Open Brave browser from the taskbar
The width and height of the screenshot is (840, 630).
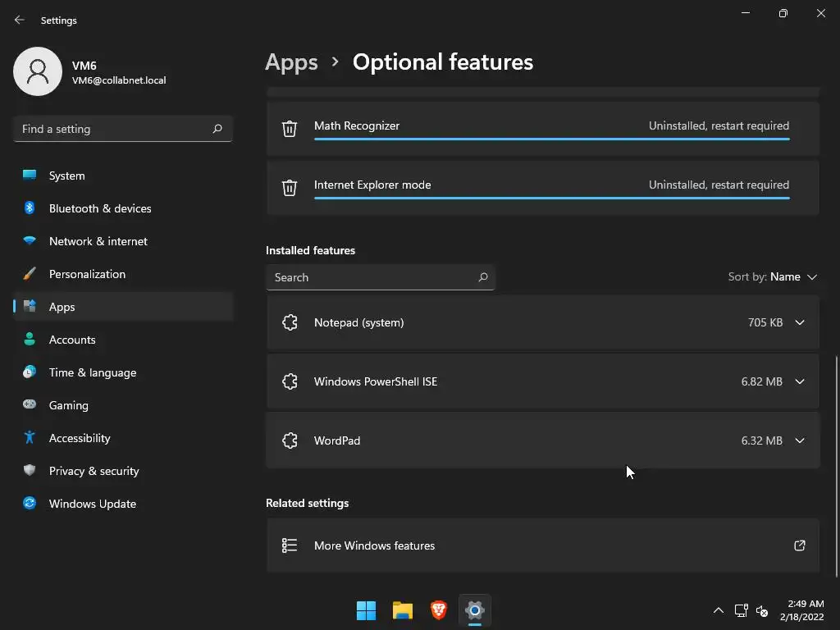(439, 610)
